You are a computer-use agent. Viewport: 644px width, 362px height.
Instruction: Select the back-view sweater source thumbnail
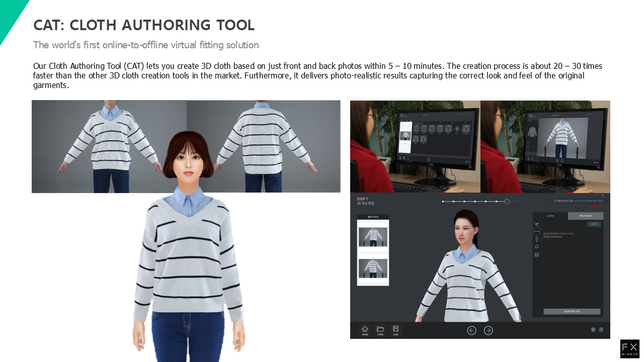click(373, 268)
